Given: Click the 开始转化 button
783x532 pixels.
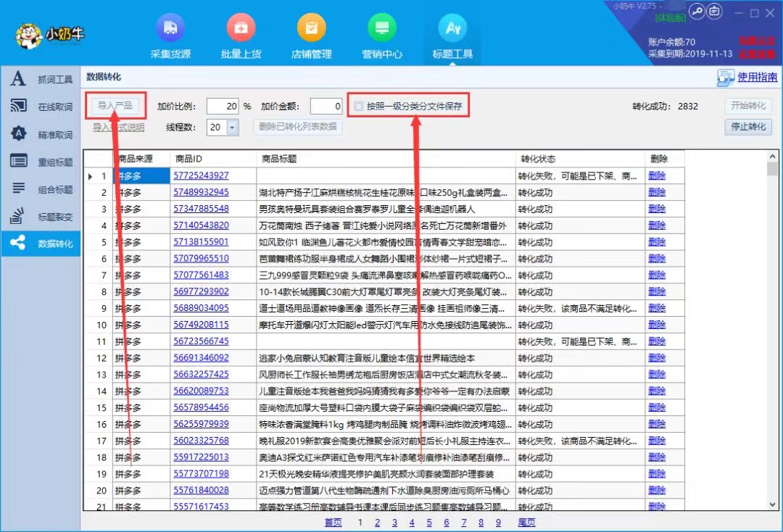Looking at the screenshot, I should tap(748, 105).
